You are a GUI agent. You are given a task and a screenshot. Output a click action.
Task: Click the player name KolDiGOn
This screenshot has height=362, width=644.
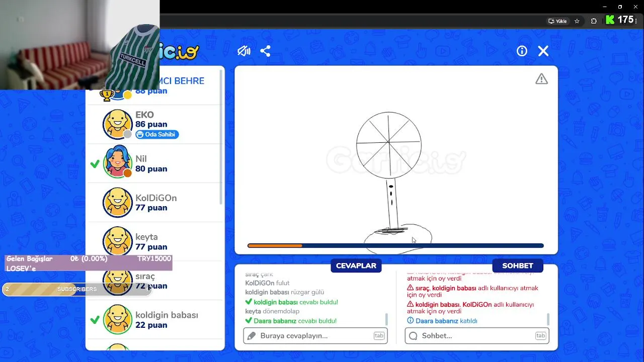pos(156,198)
